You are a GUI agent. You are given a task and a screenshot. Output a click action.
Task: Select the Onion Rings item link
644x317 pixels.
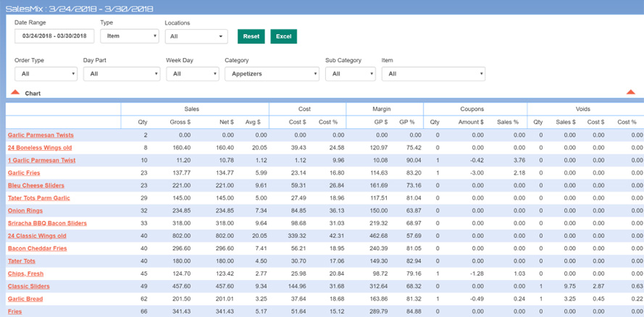tap(25, 210)
